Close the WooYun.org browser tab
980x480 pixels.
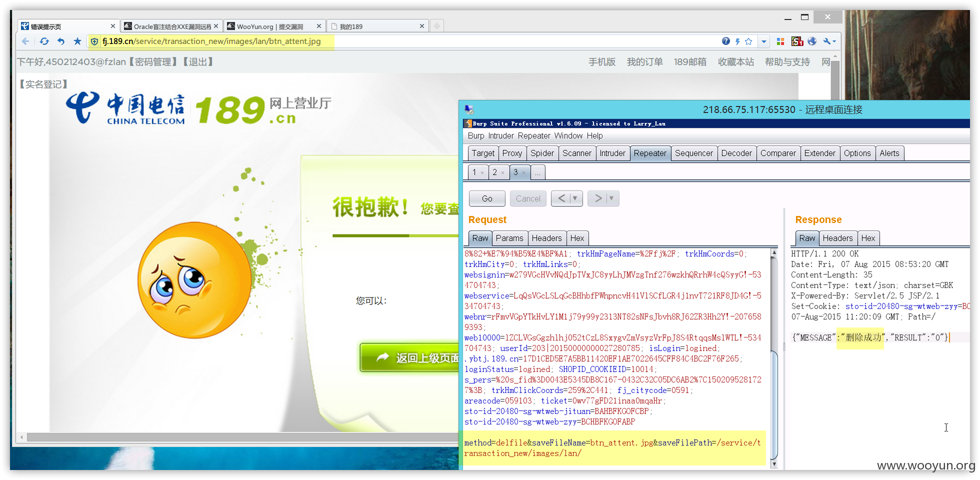point(319,26)
